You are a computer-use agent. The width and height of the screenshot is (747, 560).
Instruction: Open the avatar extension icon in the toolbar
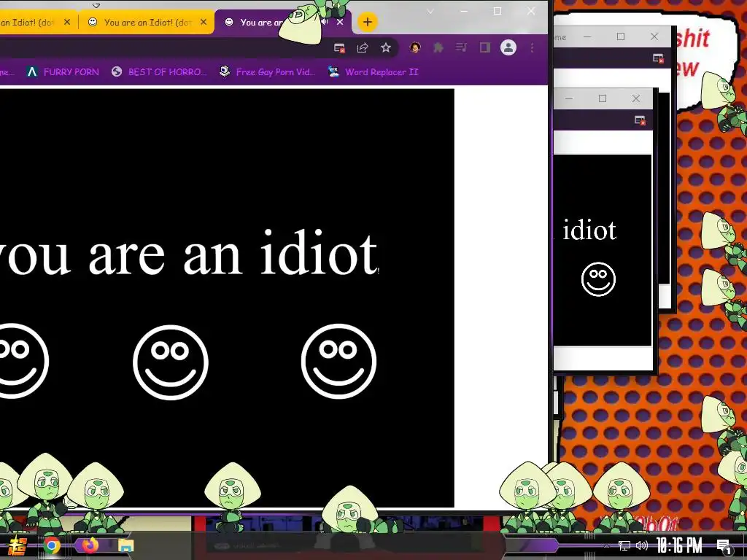(x=415, y=47)
